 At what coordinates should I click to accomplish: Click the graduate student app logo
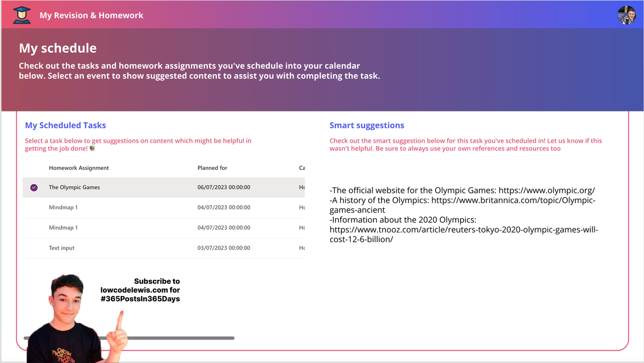tap(21, 15)
